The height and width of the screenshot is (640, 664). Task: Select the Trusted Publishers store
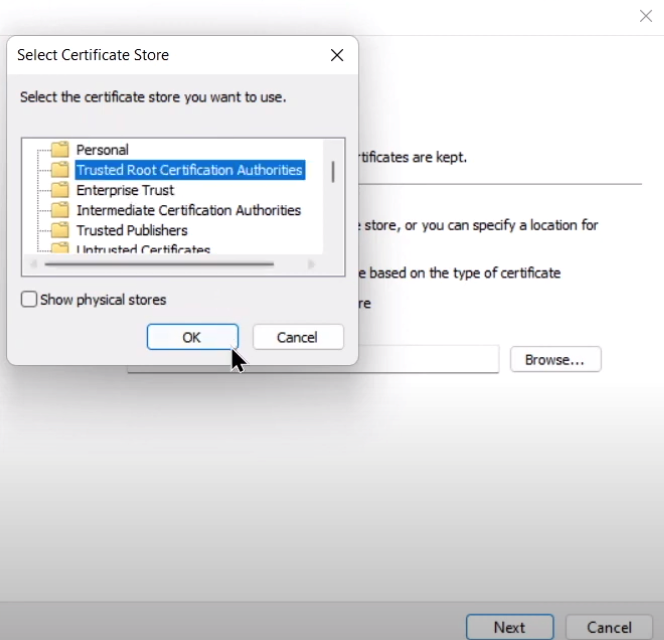coord(132,230)
